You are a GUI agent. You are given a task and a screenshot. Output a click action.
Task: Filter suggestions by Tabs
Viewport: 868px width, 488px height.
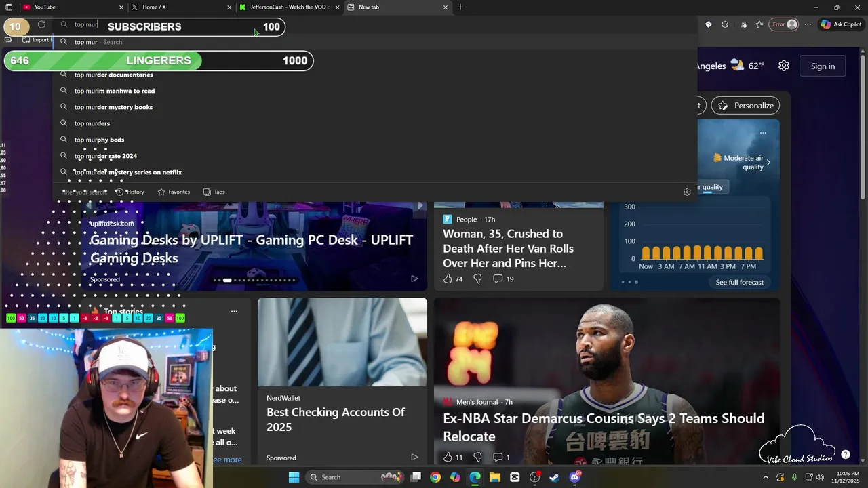[214, 192]
